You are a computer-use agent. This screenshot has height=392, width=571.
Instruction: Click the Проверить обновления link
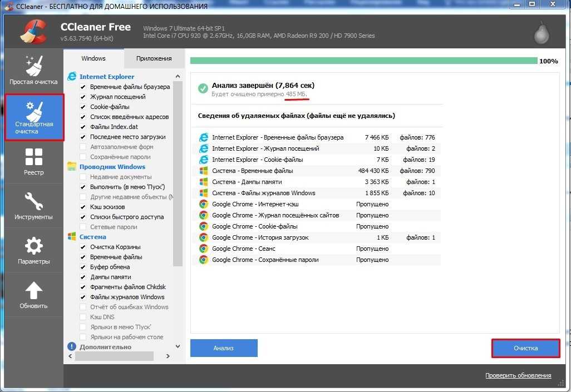(518, 376)
